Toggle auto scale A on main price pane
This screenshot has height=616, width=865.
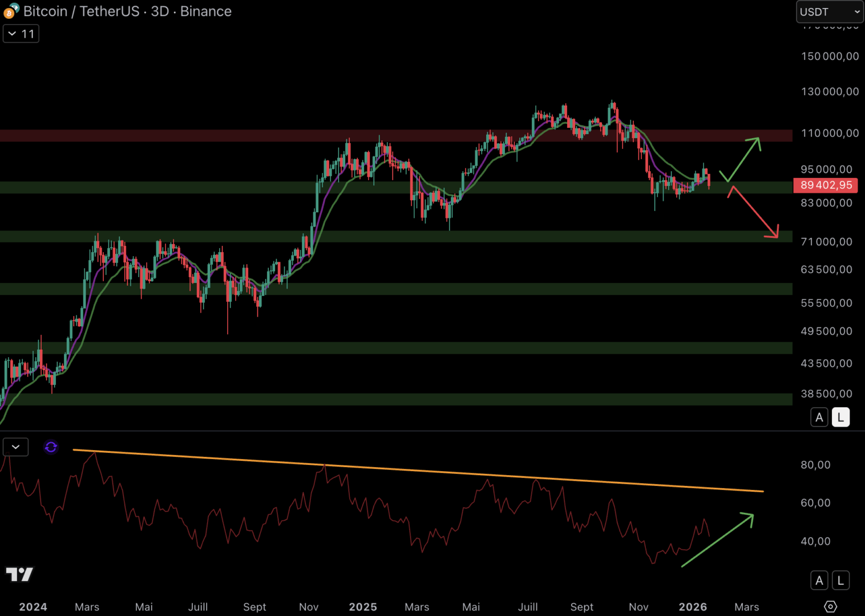coord(819,418)
